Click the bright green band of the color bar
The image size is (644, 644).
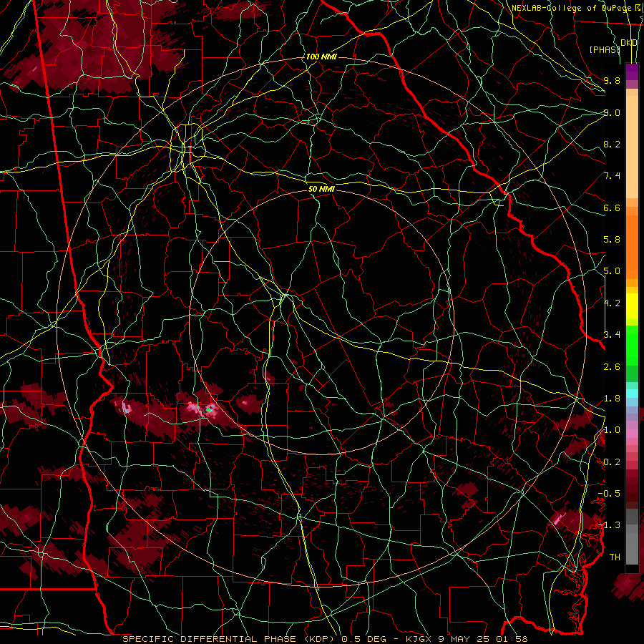[x=632, y=346]
